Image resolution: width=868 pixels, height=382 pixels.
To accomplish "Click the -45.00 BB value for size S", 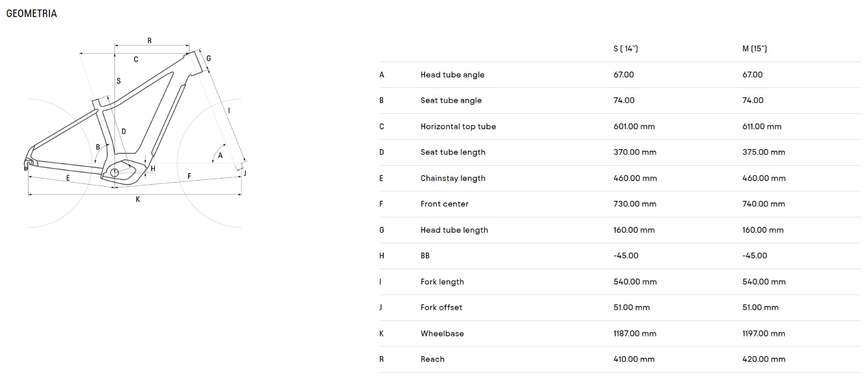I will [626, 256].
